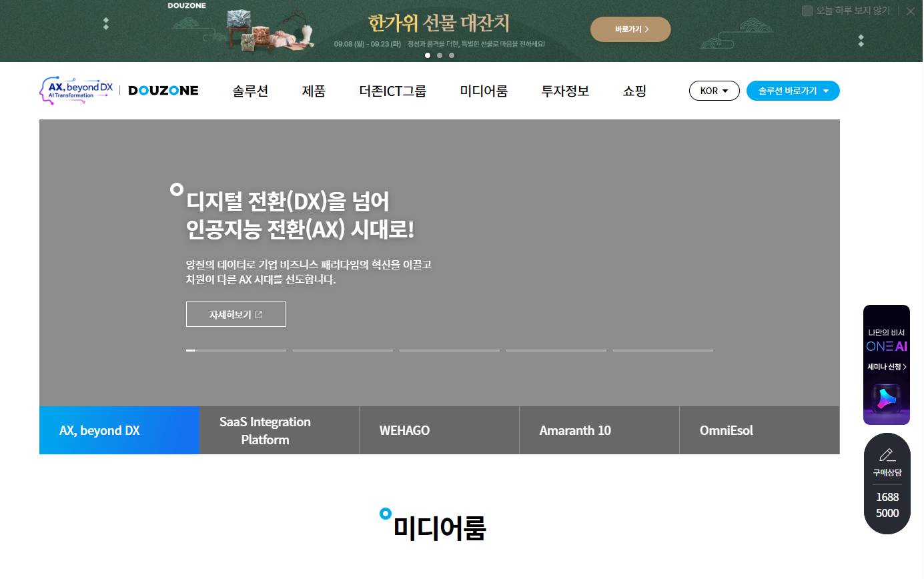
Task: Open the 미디어룸 menu
Action: point(484,91)
